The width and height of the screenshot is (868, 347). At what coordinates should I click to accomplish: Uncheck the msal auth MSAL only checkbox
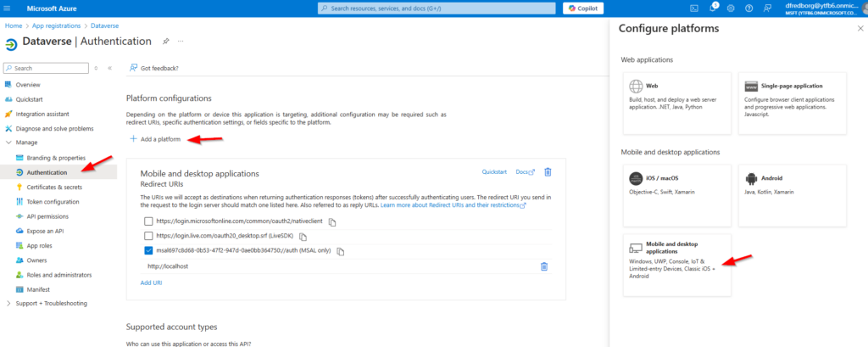pyautogui.click(x=148, y=250)
